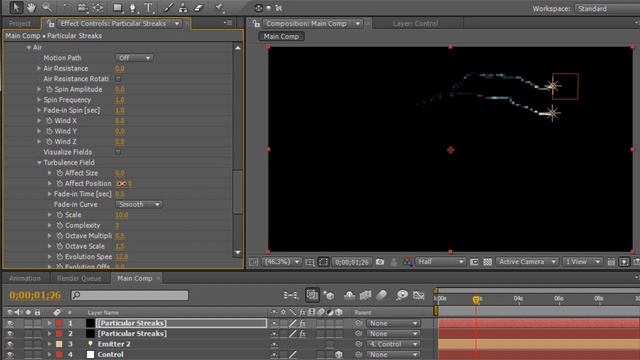The height and width of the screenshot is (360, 640).
Task: Select the Unified Camera tool
Action: (x=82, y=7)
